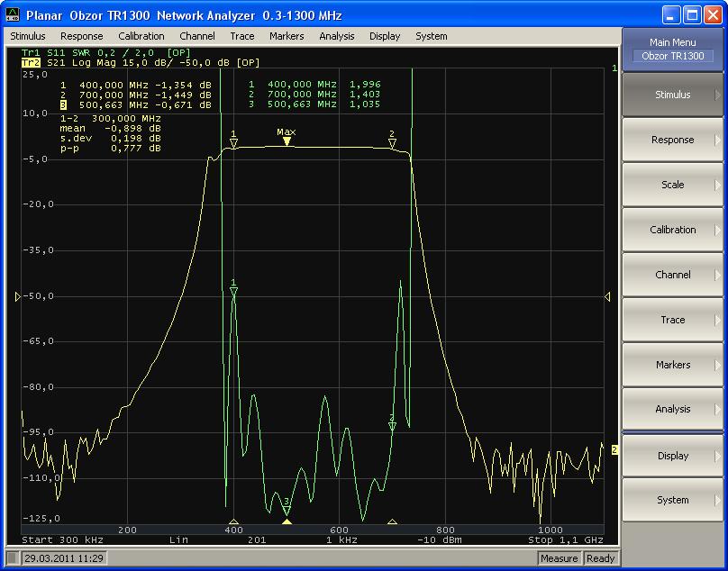Open the Analysis menu in menu bar
The width and height of the screenshot is (728, 571).
coord(337,36)
